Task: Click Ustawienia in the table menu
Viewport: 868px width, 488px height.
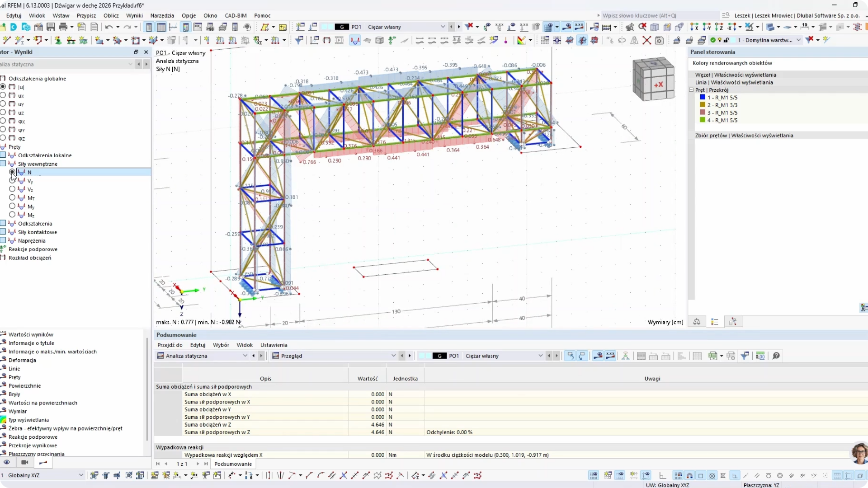Action: [x=274, y=345]
